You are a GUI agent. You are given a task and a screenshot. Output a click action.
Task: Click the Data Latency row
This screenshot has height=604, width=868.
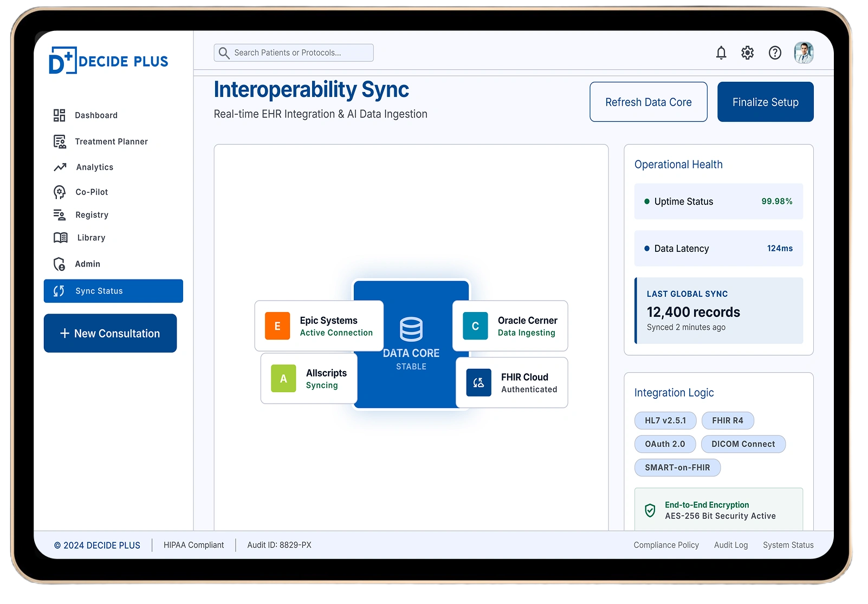(x=718, y=249)
